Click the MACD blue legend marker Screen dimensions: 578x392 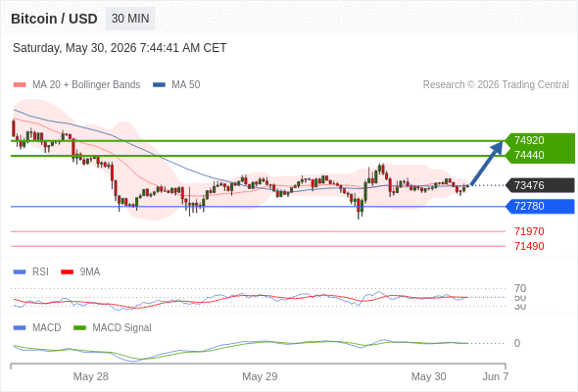[x=20, y=328]
